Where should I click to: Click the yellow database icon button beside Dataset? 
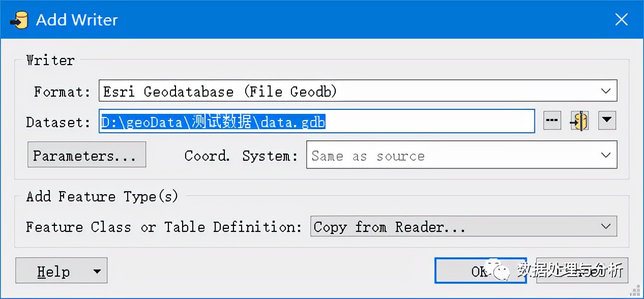[579, 121]
